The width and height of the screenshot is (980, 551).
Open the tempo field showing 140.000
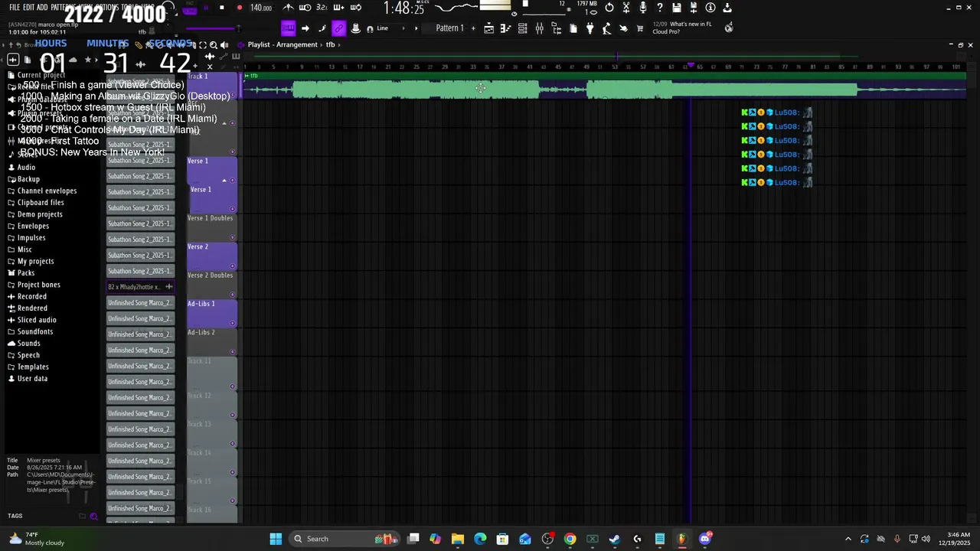(261, 8)
